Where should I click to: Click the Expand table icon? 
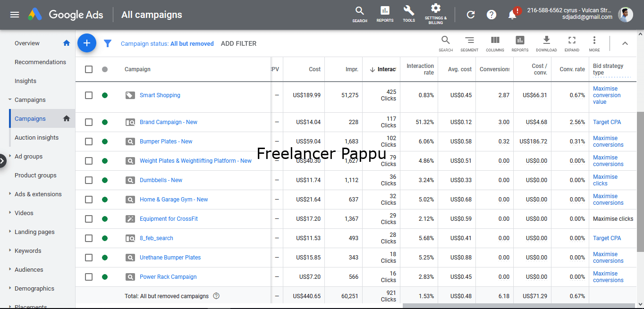pos(572,43)
